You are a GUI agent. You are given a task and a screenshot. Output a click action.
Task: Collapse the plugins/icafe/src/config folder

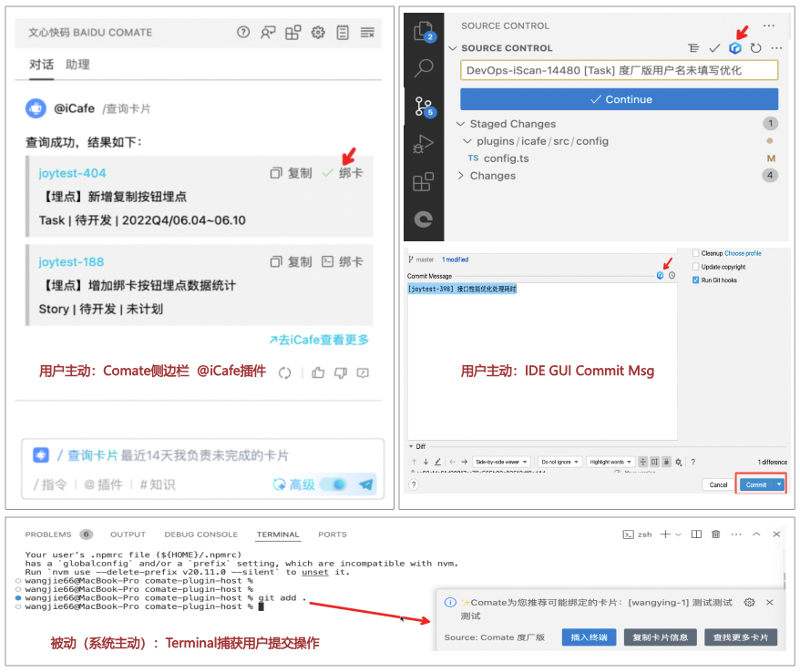[x=467, y=141]
